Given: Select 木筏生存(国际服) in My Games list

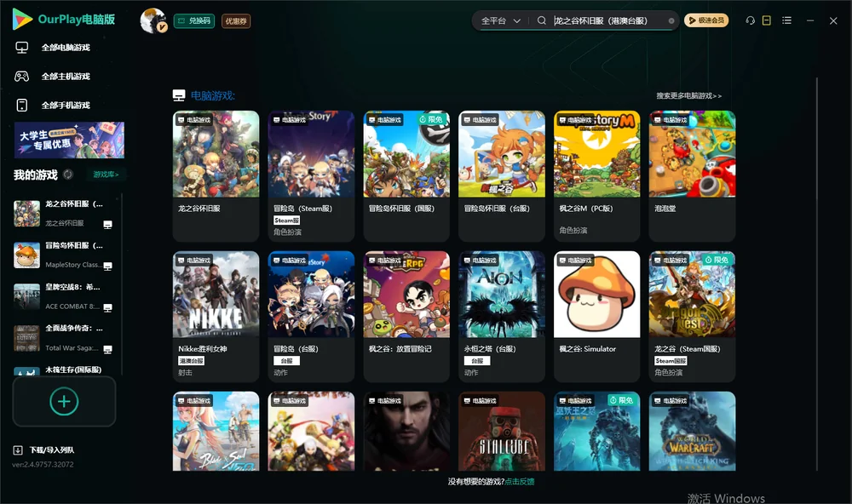Looking at the screenshot, I should (x=63, y=370).
